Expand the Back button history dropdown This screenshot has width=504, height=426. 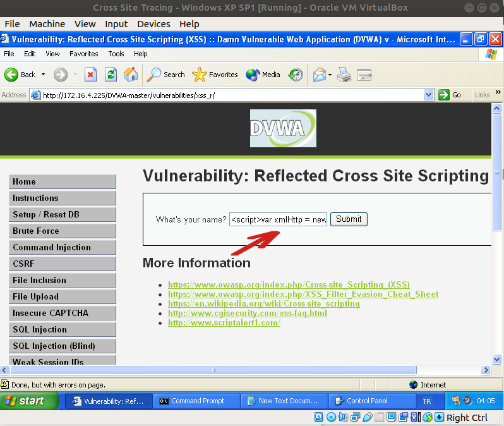(x=43, y=75)
